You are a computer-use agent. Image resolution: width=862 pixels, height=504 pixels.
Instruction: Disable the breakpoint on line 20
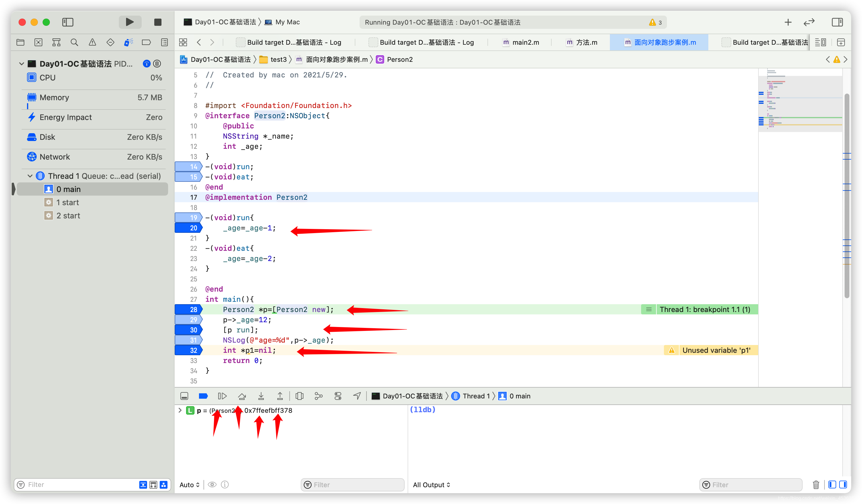pos(189,228)
